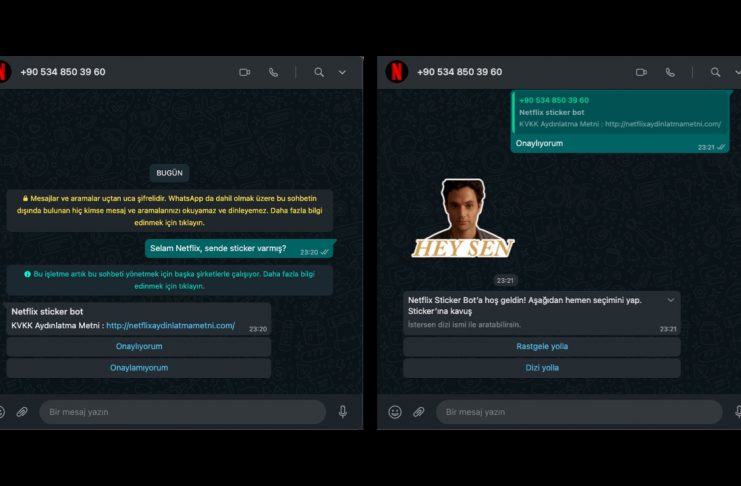Click the BUGÜN date label
The height and width of the screenshot is (486, 741).
tap(169, 173)
